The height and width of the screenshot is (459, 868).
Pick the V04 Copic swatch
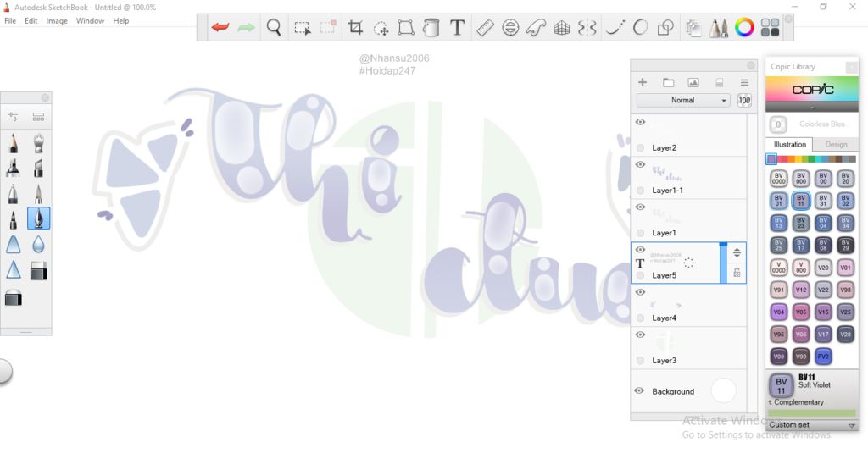click(778, 312)
